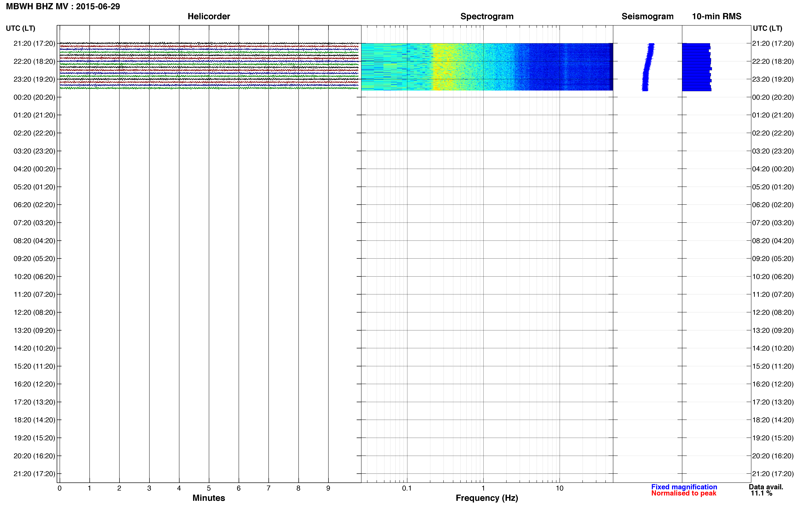812x508 pixels.
Task: Click right time label 13:20 (09:20)
Action: tap(773, 330)
